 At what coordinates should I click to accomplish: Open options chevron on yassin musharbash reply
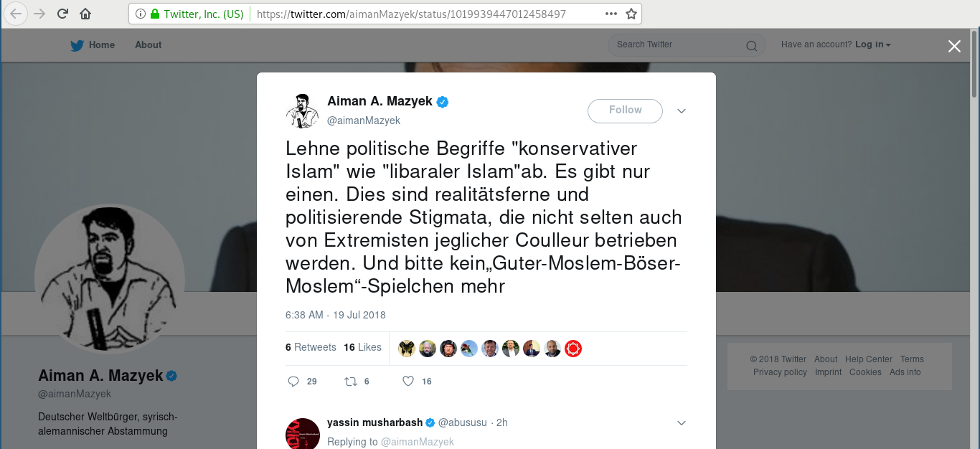tap(682, 423)
